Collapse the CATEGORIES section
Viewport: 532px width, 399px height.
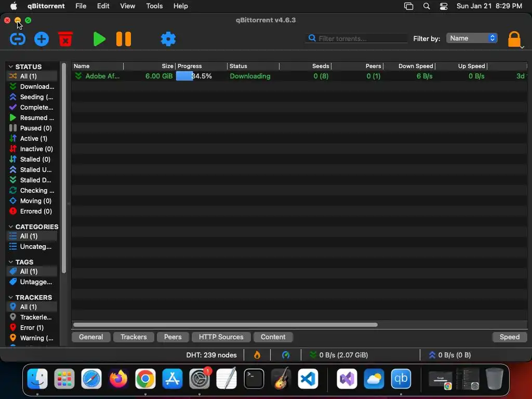coord(11,227)
